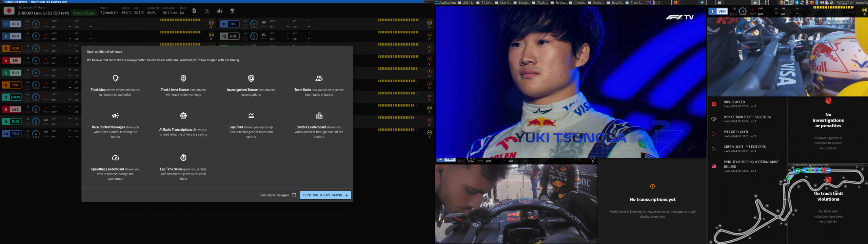868x244 pixels.
Task: Open the Track limits window menu button
Action: click(790, 165)
